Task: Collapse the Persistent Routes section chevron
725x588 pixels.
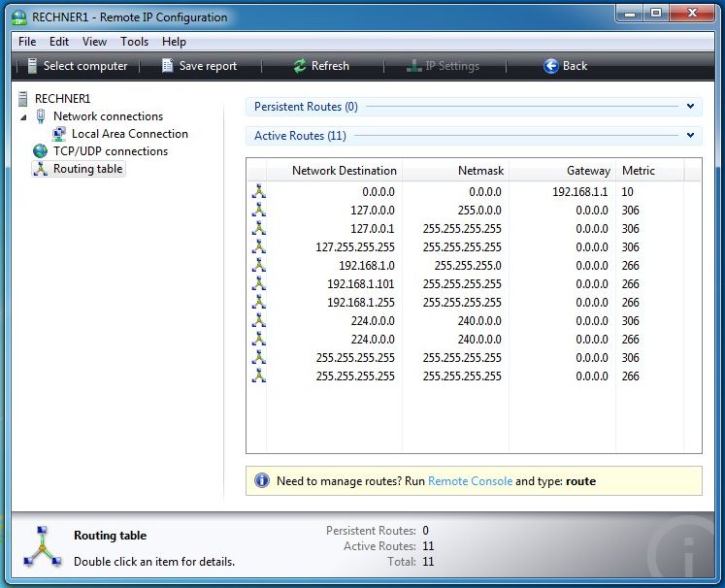Action: (x=691, y=107)
